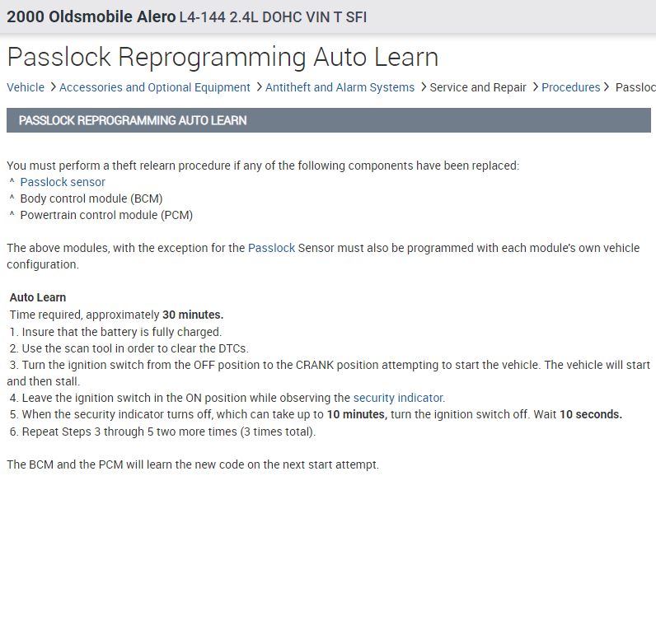
Task: Open Antitheft and Alarm Systems breadcrumb
Action: [340, 87]
